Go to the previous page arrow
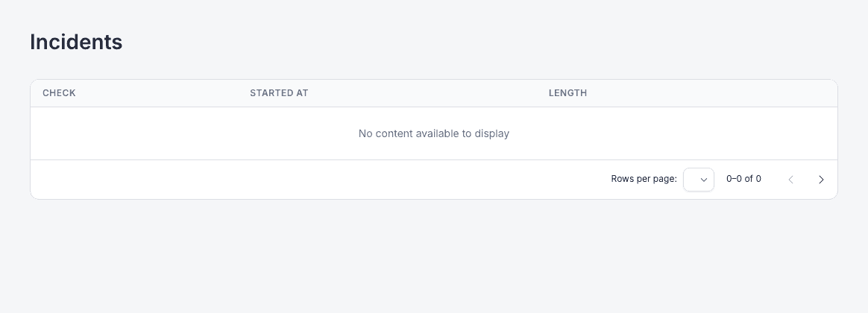Image resolution: width=868 pixels, height=313 pixels. [x=791, y=179]
